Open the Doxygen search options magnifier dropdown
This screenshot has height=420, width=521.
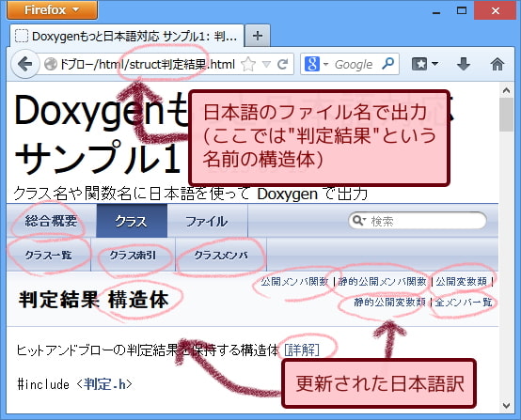tap(359, 220)
